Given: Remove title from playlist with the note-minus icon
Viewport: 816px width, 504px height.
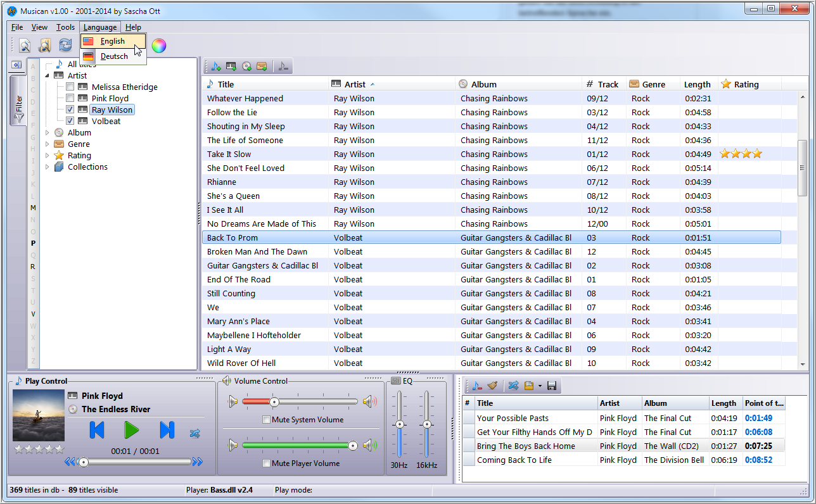Looking at the screenshot, I should pos(477,386).
